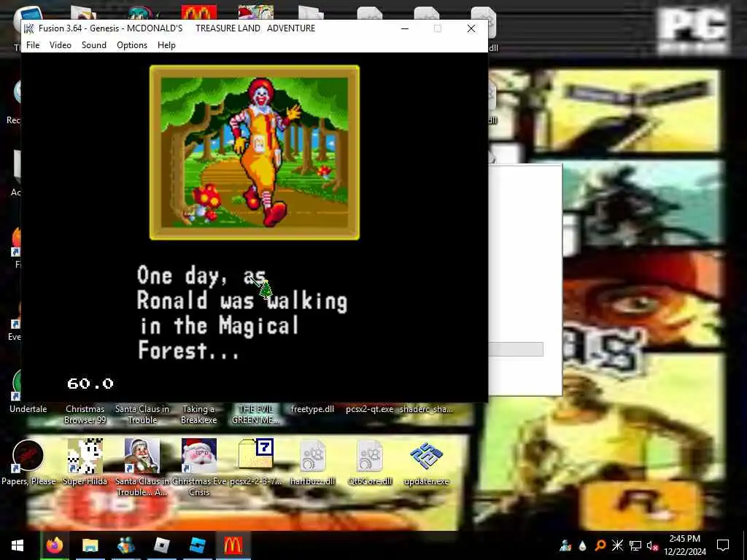Close the Fusion emulator window
The height and width of the screenshot is (560, 747).
pyautogui.click(x=471, y=28)
